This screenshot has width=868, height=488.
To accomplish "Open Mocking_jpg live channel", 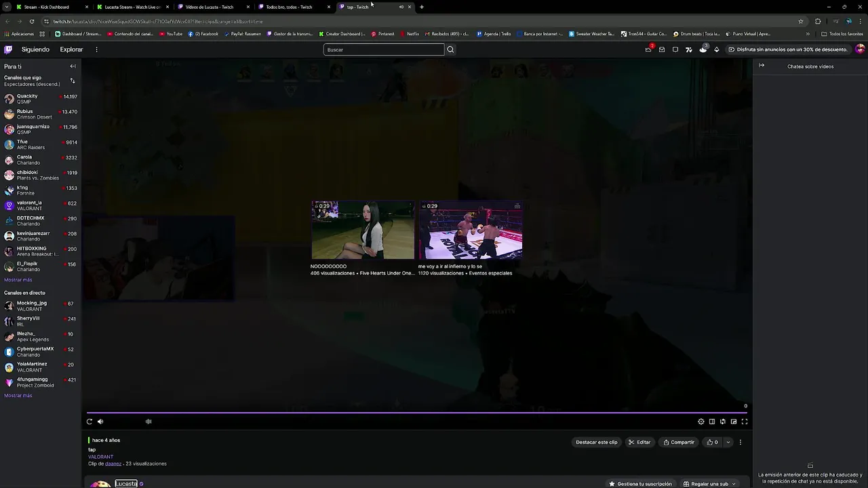I will [41, 306].
